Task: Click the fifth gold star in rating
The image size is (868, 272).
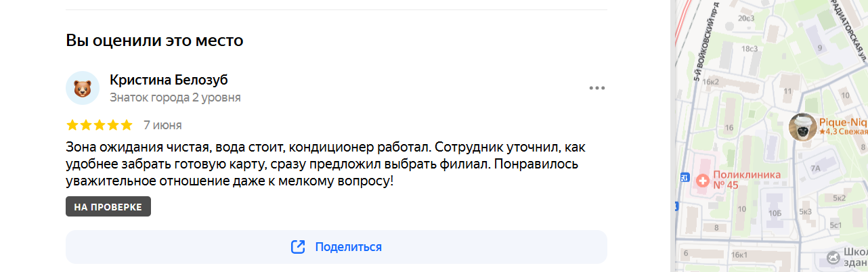Action: 127,125
